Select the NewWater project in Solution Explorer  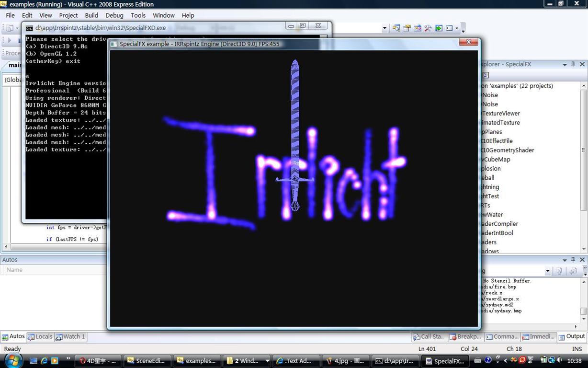(x=492, y=215)
